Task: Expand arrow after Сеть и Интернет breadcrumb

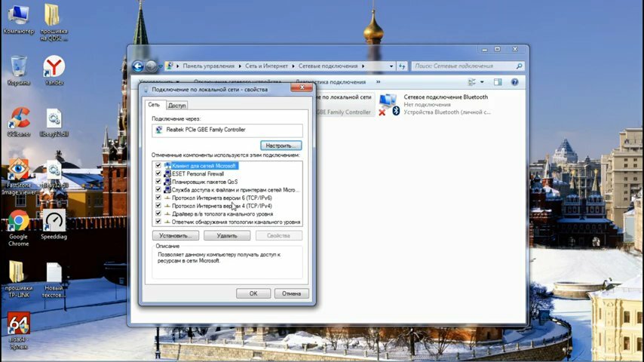Action: click(x=293, y=66)
